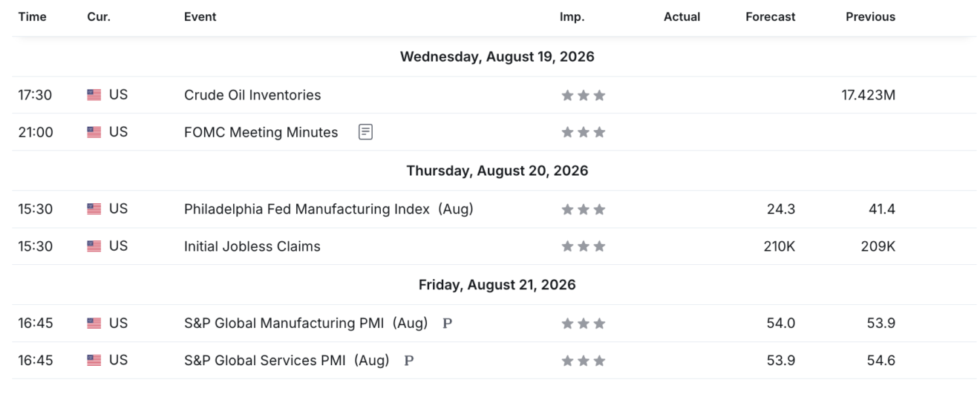
Task: Click the Imp. column header
Action: pos(572,16)
